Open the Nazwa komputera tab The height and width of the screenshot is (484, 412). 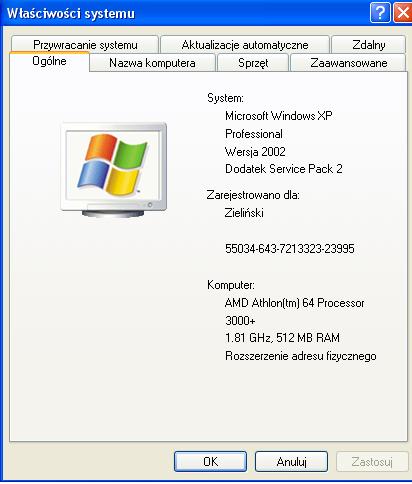pos(152,63)
